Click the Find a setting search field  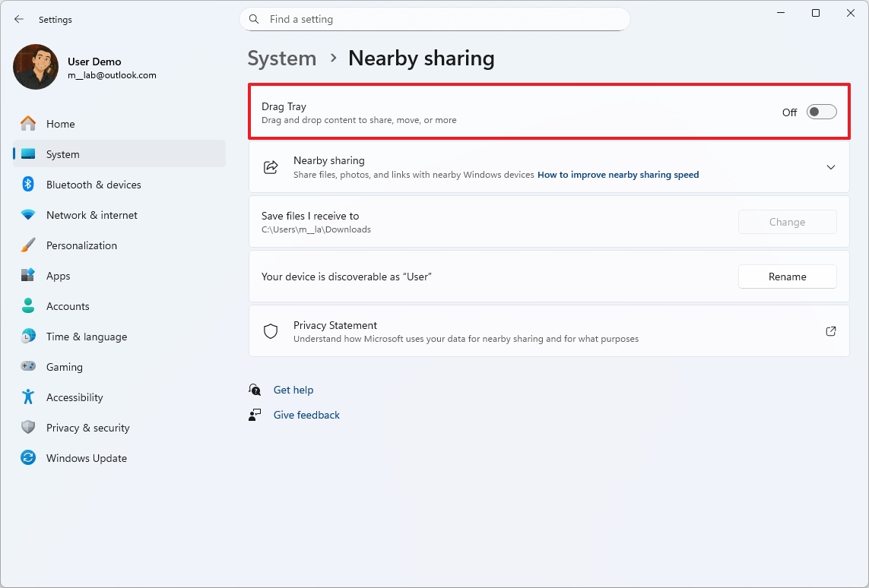point(435,19)
